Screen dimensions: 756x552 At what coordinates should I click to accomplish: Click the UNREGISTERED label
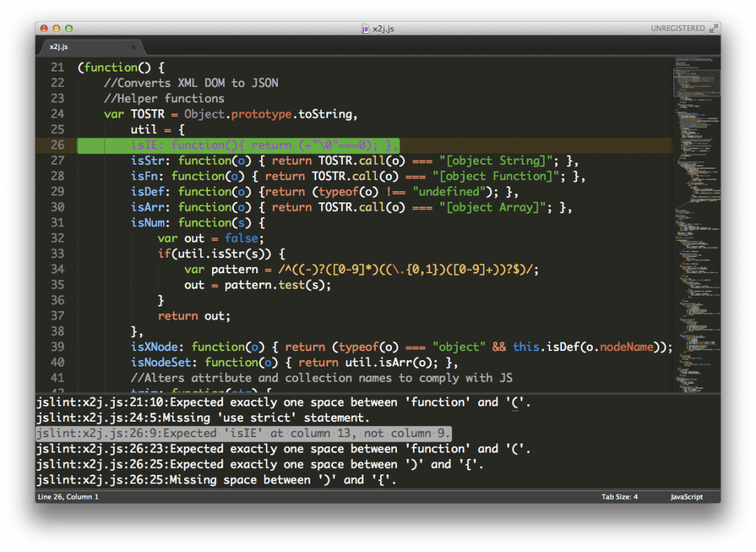[681, 28]
